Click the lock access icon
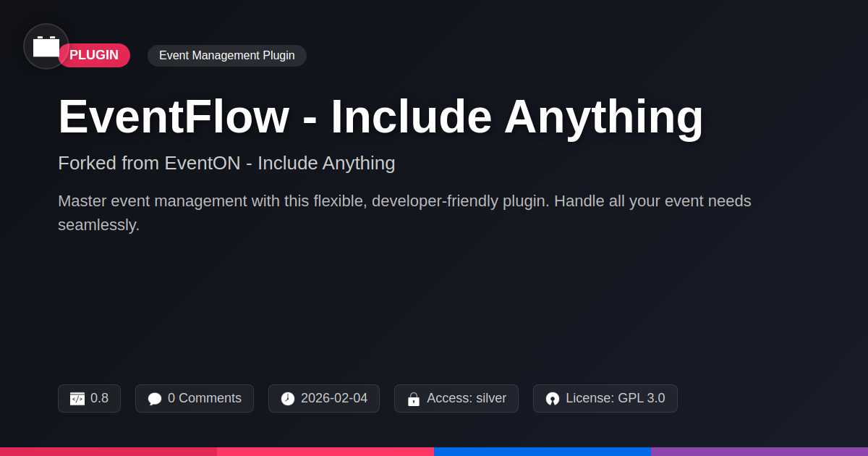The image size is (868, 456). pyautogui.click(x=414, y=399)
